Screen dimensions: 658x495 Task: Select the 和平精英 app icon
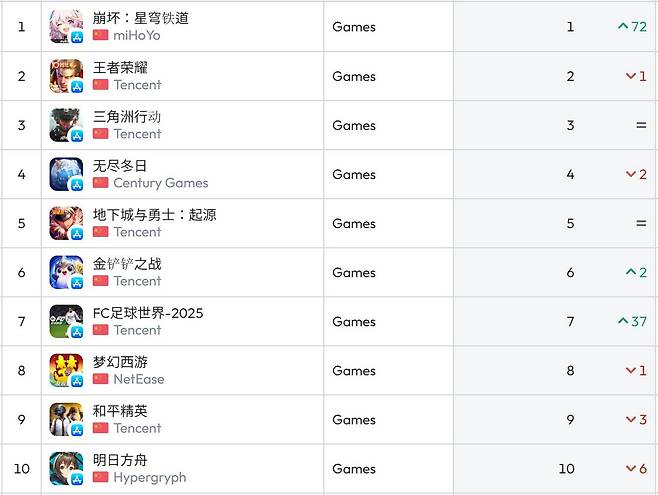pos(66,419)
